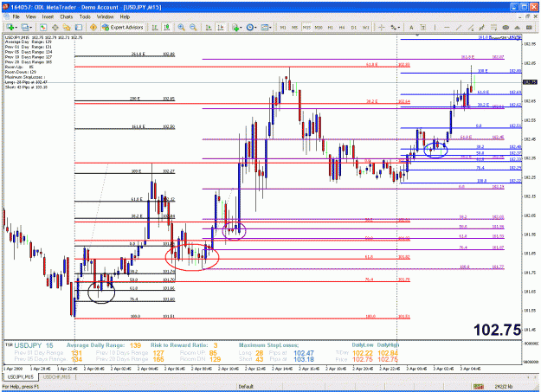Expand the Periods dropdown arrow
The image size is (541, 392).
click(x=255, y=28)
